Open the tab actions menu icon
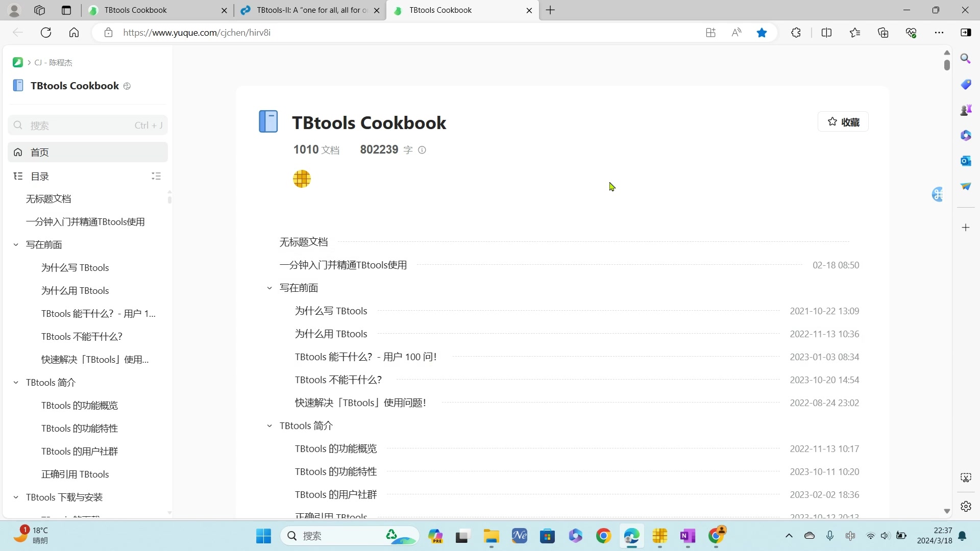980x551 pixels. [66, 10]
